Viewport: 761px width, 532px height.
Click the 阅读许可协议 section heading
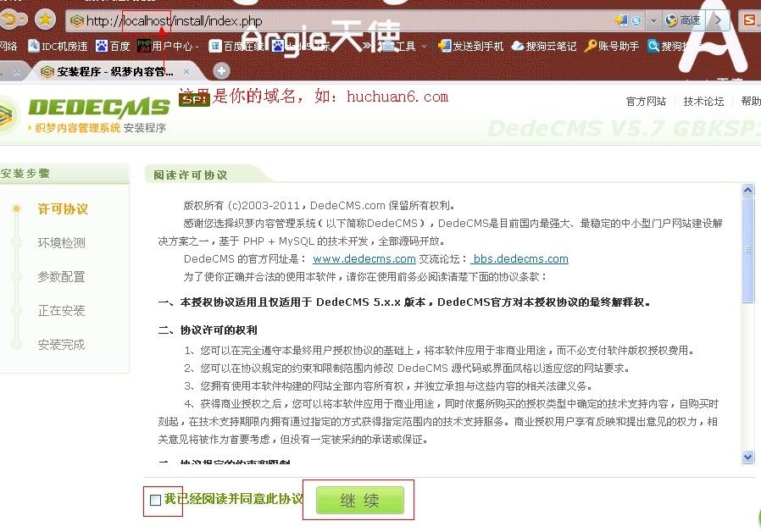click(x=190, y=175)
